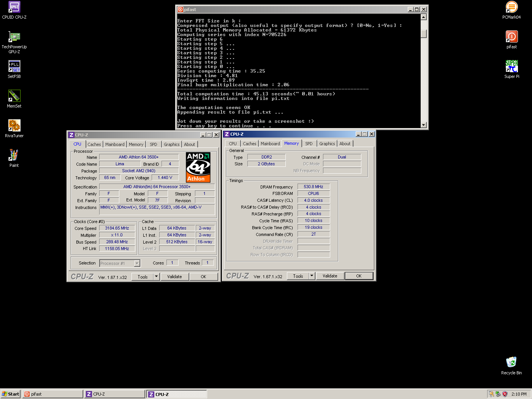Click the green network system tray icon
The width and height of the screenshot is (532, 399).
(498, 394)
